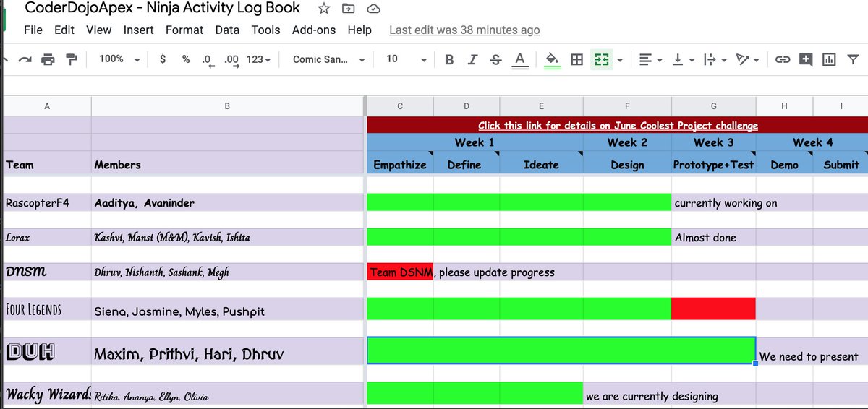Open vertical align dropdown
The image size is (868, 409).
683,59
